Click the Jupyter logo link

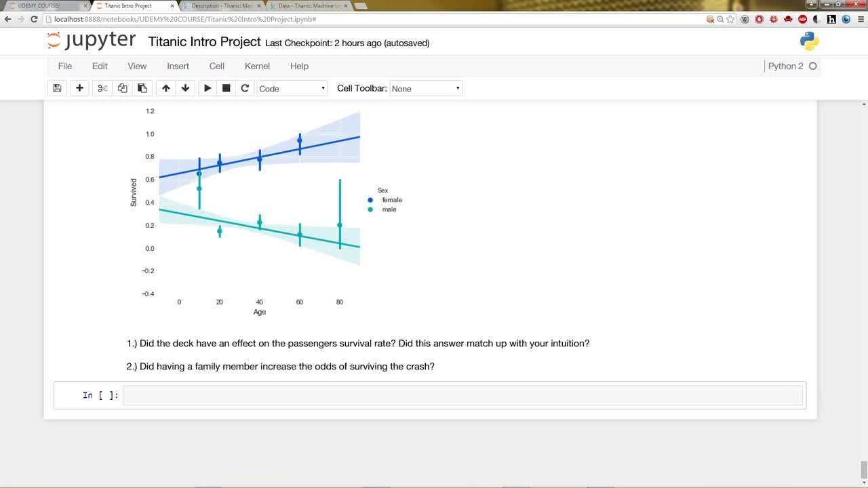tap(92, 41)
